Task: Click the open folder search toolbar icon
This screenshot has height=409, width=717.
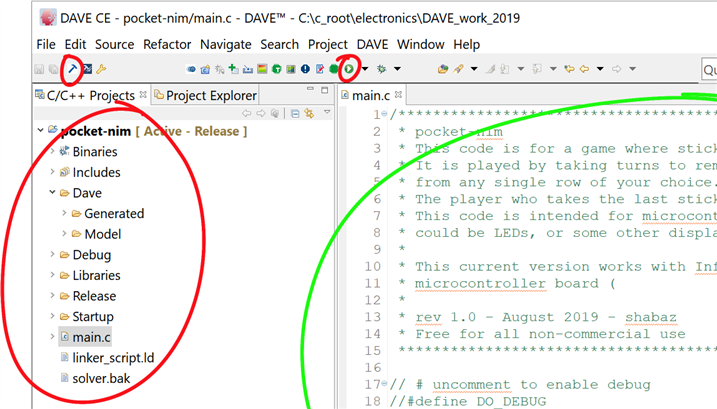Action: point(443,69)
